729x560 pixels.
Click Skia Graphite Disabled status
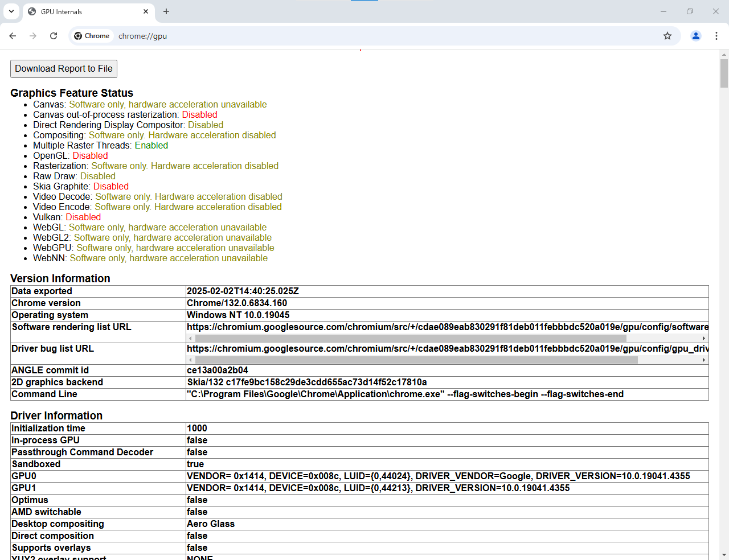point(111,187)
